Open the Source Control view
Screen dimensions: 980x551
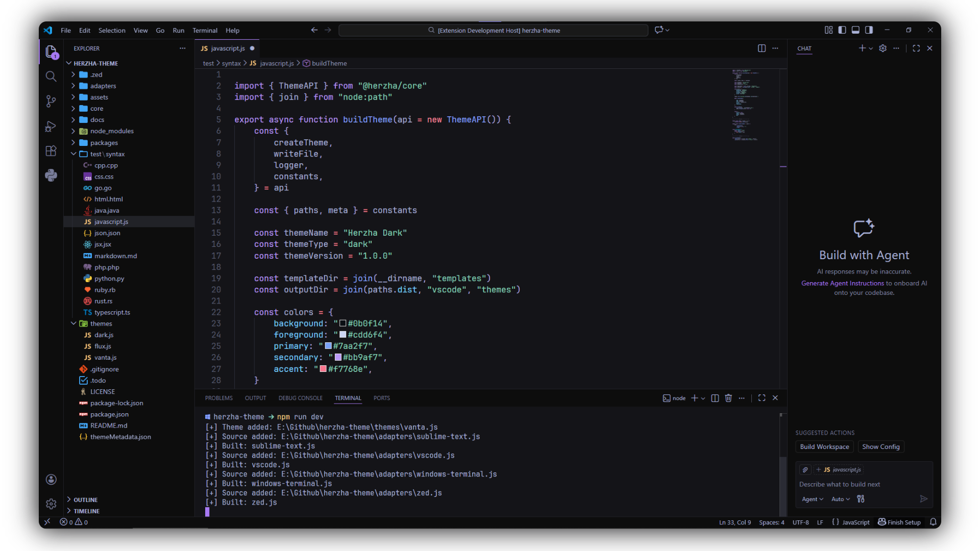tap(51, 101)
